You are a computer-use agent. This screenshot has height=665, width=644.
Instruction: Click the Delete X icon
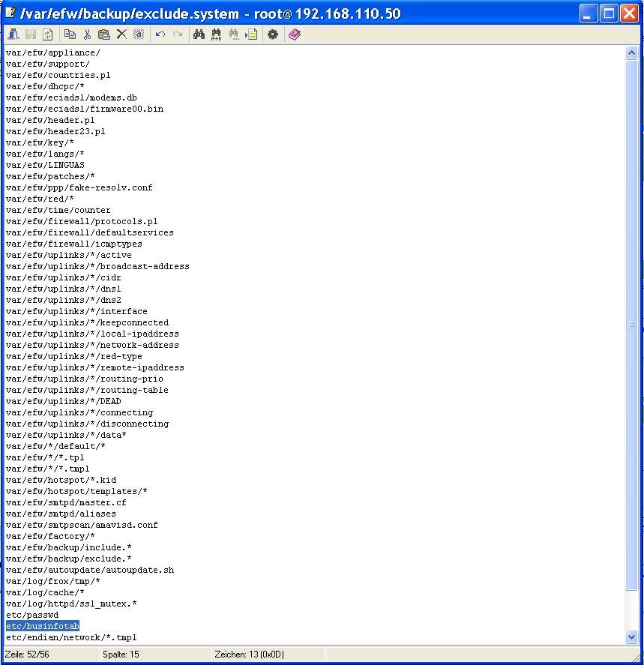121,34
